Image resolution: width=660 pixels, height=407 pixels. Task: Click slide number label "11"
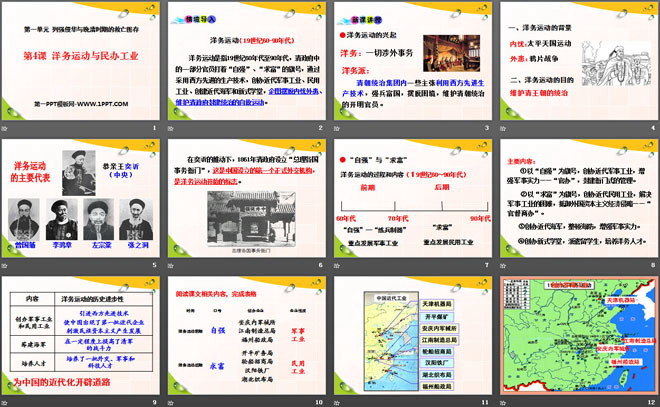pos(485,402)
